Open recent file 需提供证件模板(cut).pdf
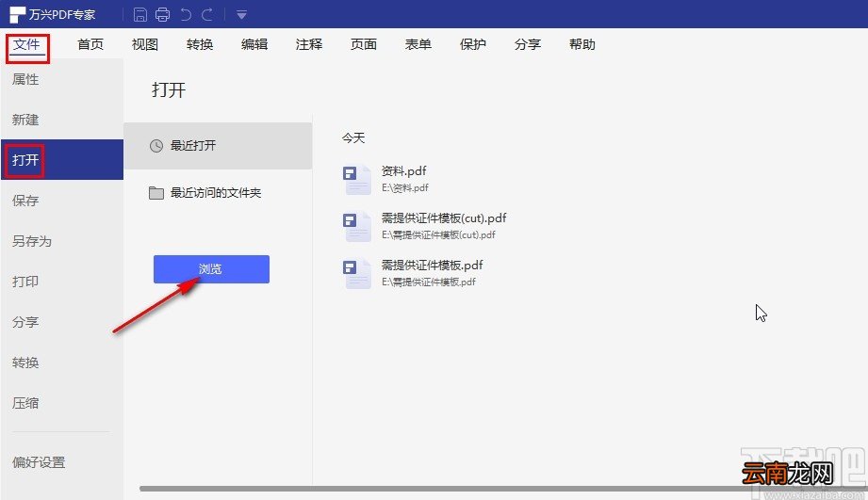This screenshot has width=868, height=500. [444, 218]
